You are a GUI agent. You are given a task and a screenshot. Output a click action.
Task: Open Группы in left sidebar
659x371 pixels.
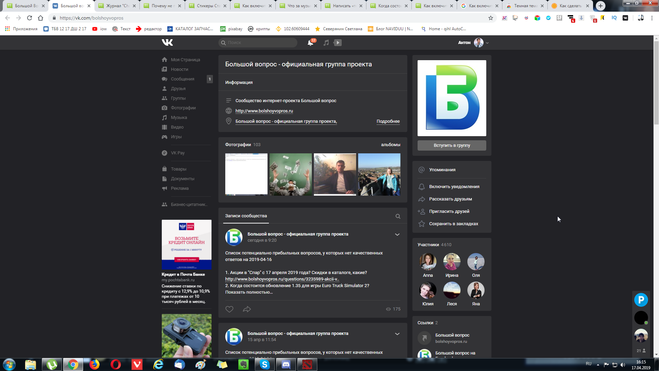tap(178, 98)
